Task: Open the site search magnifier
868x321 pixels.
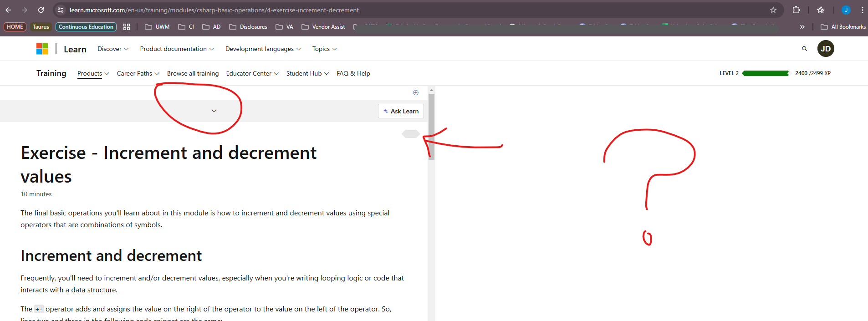Action: click(x=805, y=49)
